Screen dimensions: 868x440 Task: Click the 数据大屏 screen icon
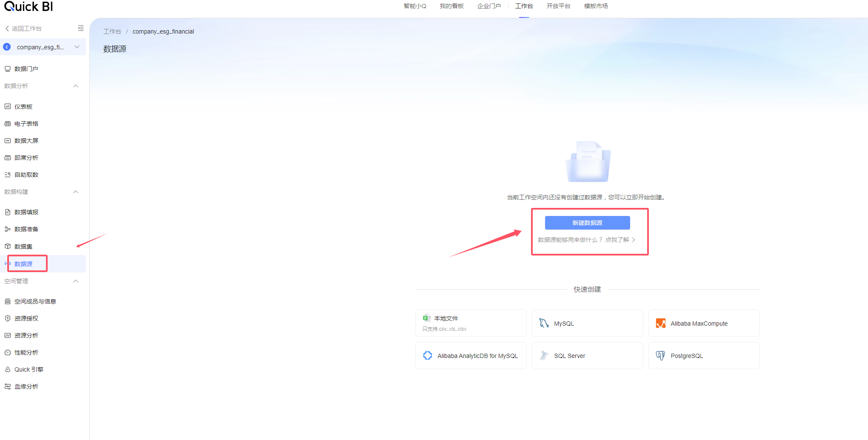pyautogui.click(x=8, y=141)
